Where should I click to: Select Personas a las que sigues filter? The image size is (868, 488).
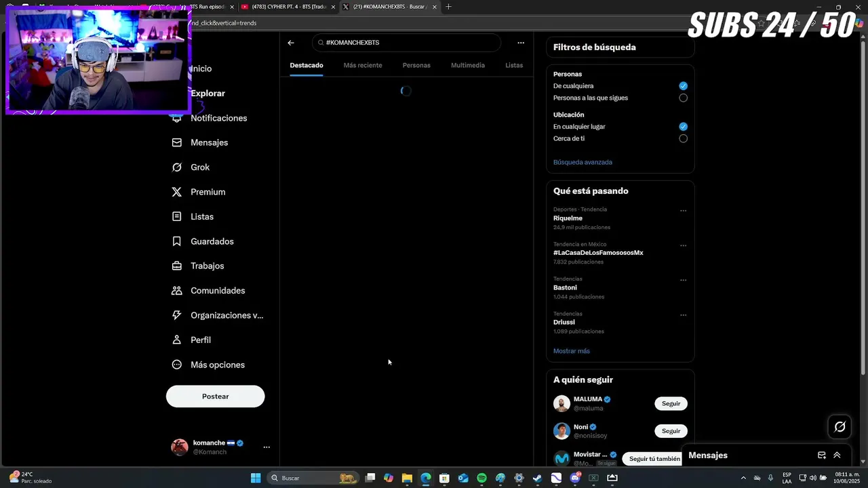point(683,98)
